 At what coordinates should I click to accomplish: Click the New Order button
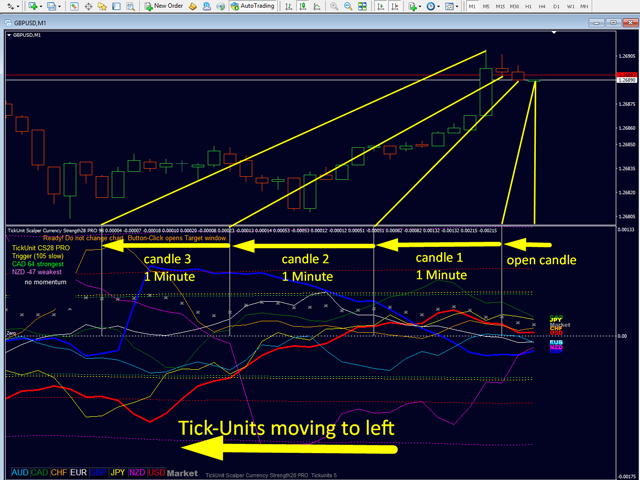164,6
